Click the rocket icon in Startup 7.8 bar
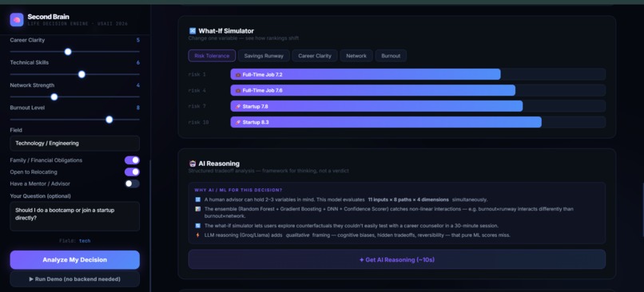The image size is (644, 292). (238, 106)
